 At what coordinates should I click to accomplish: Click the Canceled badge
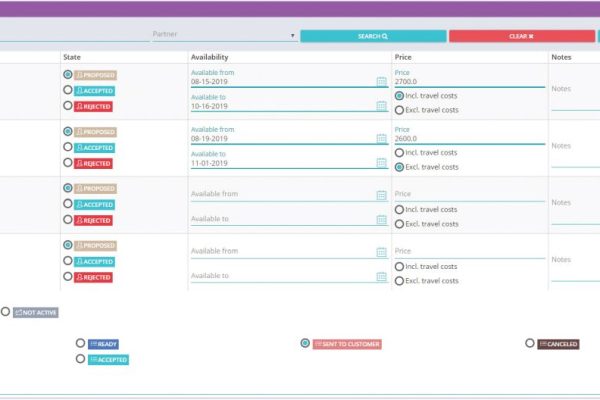click(558, 344)
